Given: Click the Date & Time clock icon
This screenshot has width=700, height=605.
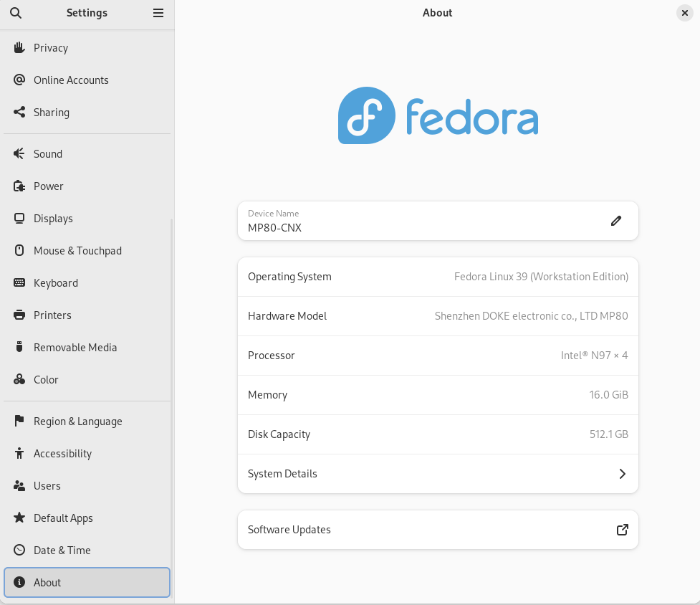Looking at the screenshot, I should 19,550.
